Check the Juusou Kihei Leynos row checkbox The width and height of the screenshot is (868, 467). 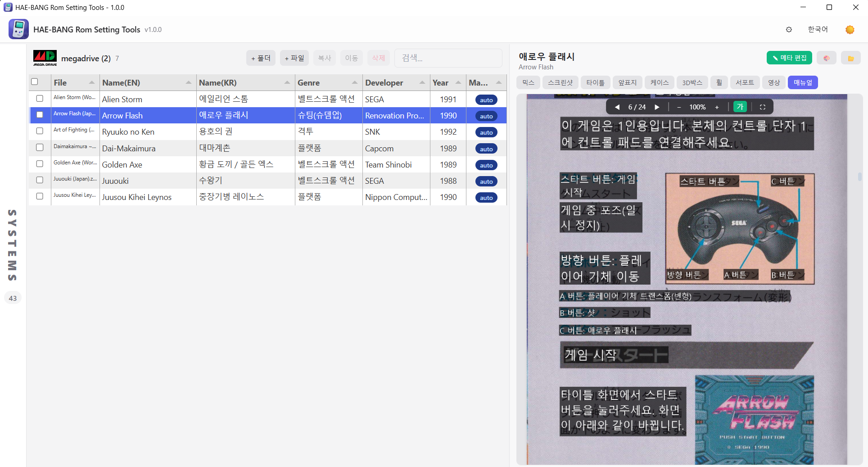point(40,196)
